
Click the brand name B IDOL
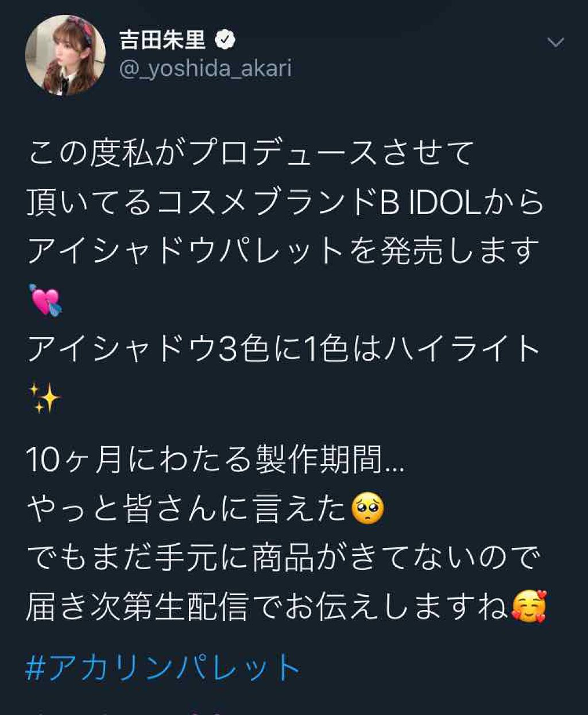pyautogui.click(x=431, y=203)
